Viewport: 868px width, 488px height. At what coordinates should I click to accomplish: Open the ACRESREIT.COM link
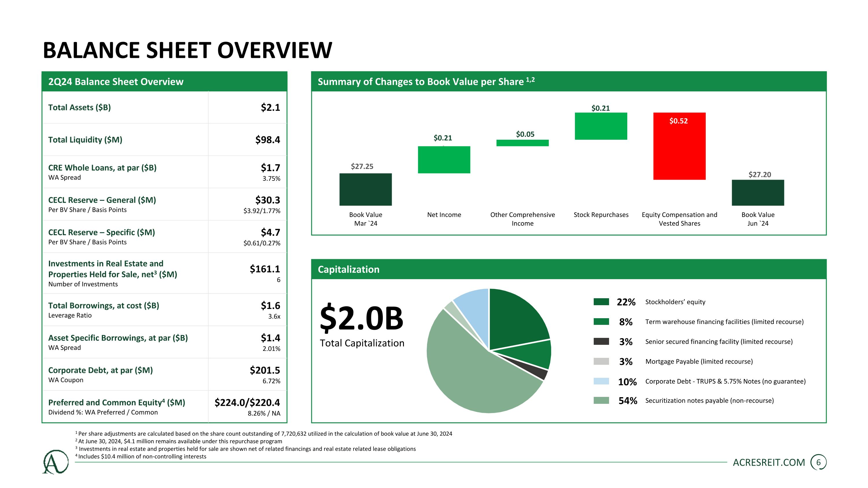click(x=768, y=463)
